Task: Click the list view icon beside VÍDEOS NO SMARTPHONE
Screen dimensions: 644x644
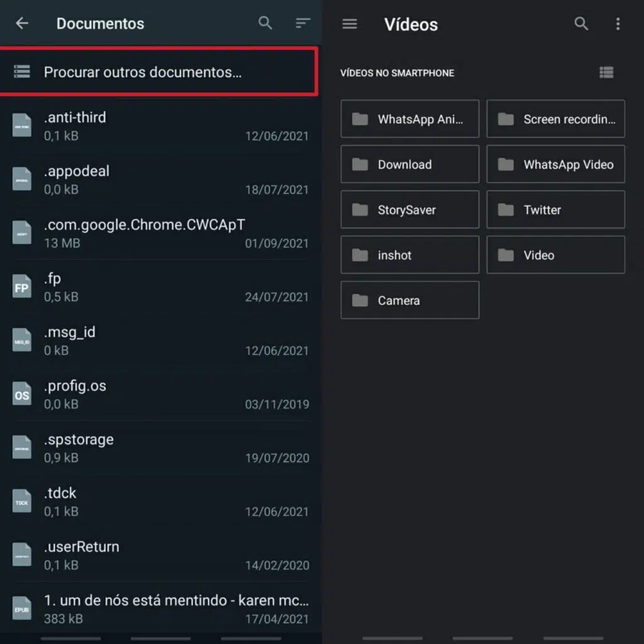Action: pos(606,72)
